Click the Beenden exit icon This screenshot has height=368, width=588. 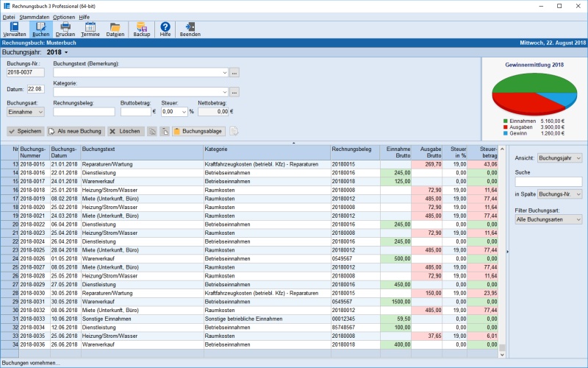coord(190,29)
